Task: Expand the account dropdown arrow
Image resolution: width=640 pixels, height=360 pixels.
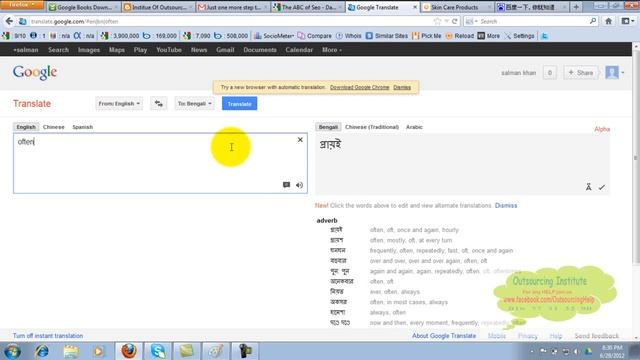Action: click(x=622, y=73)
